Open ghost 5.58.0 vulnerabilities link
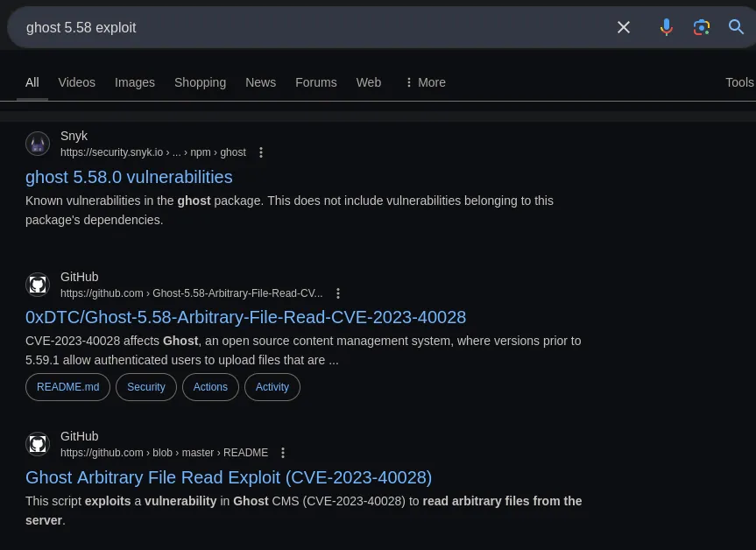 pos(129,177)
